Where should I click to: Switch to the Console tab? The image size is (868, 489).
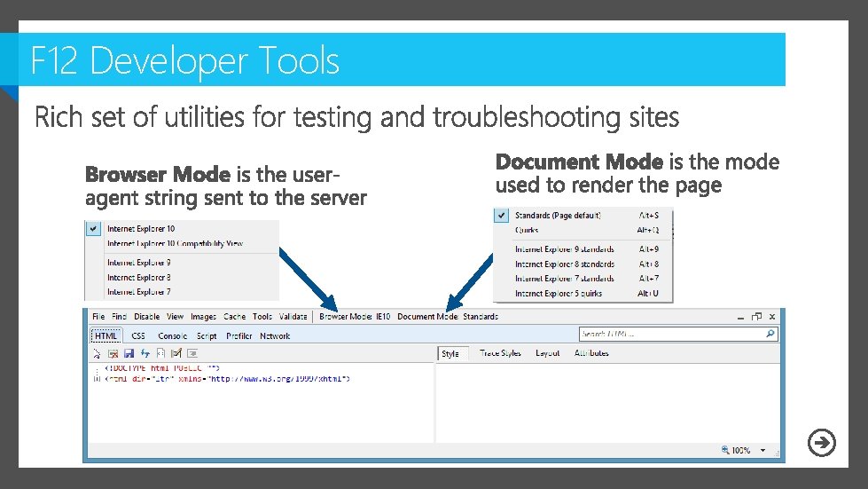coord(173,335)
